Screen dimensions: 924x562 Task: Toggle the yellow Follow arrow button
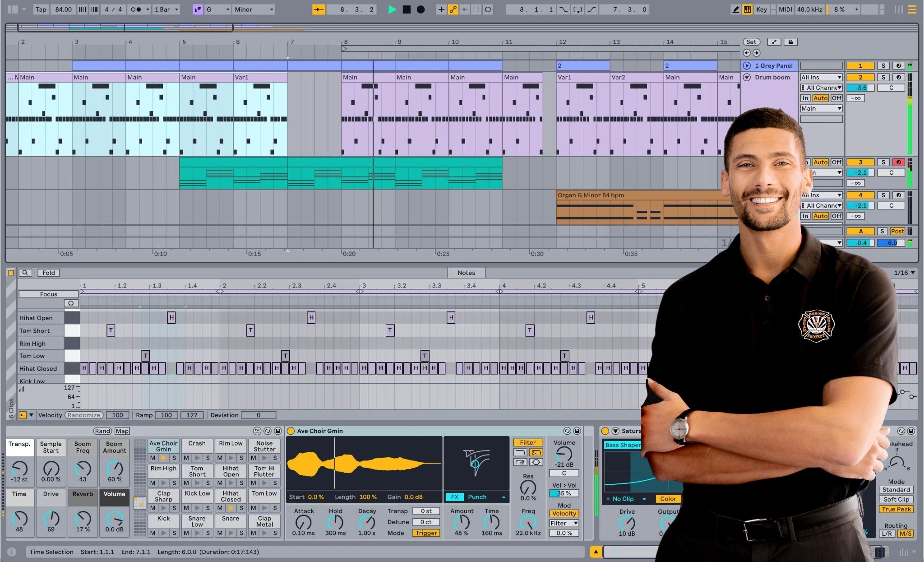319,9
